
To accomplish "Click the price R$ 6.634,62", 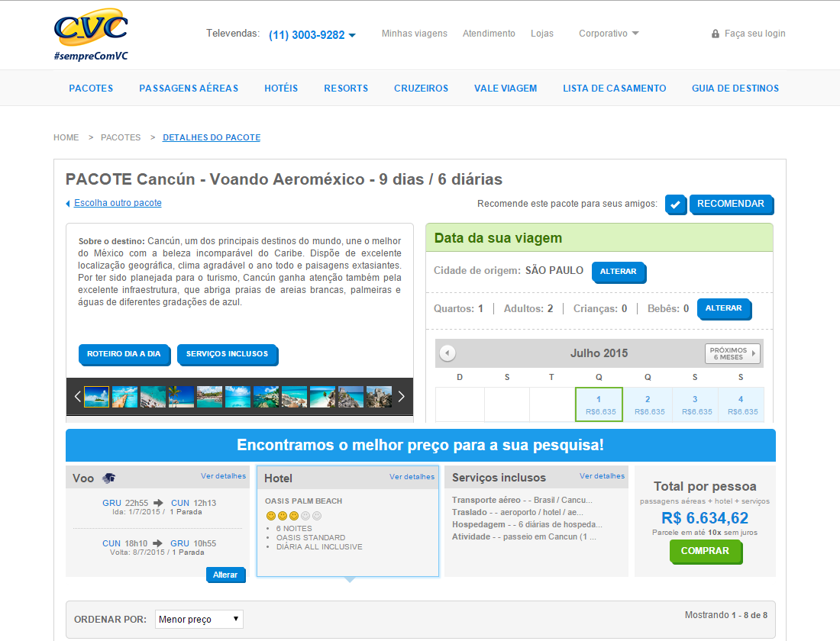I will tap(705, 518).
